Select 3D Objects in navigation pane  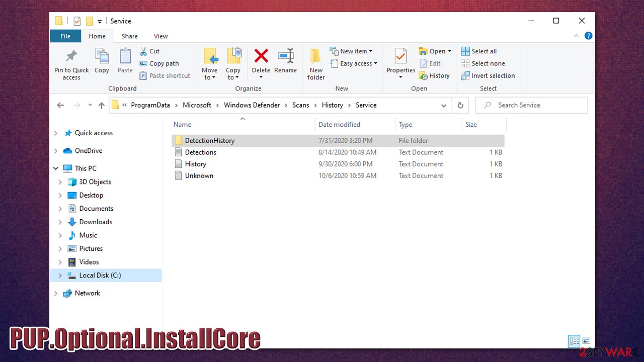pyautogui.click(x=95, y=182)
